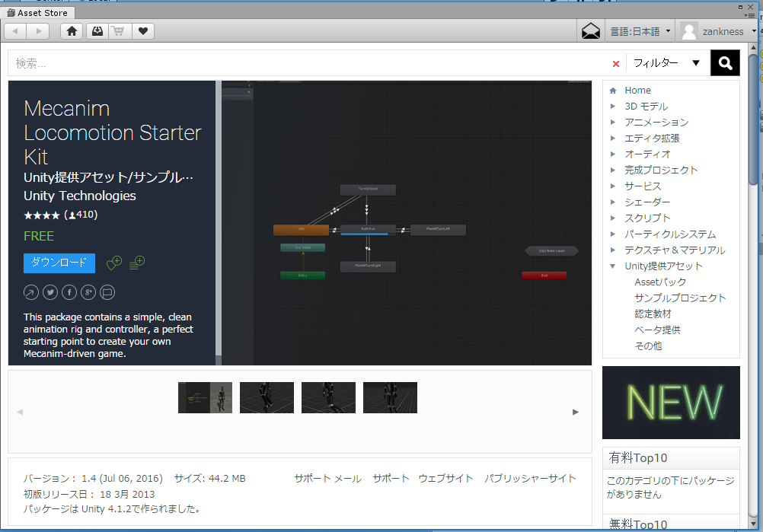Click the 有料Top10 heading

(x=638, y=458)
